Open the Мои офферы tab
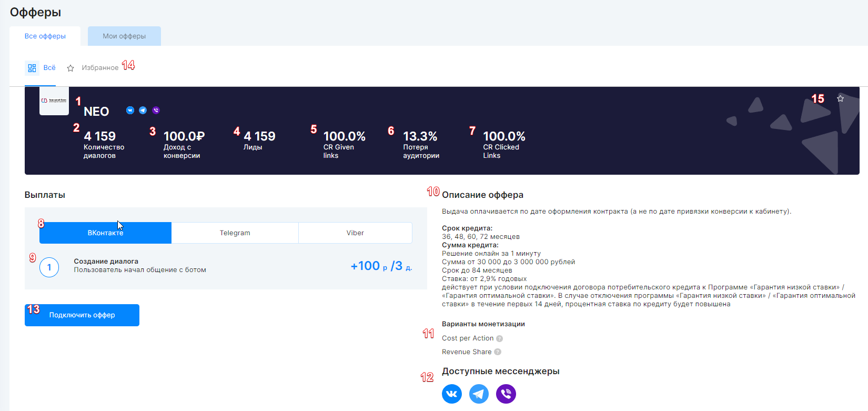This screenshot has height=411, width=868. [x=124, y=36]
